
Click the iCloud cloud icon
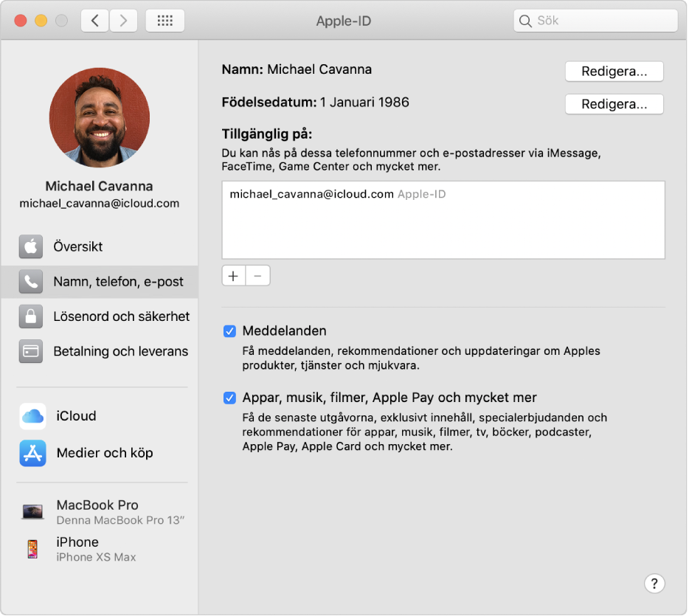32,416
